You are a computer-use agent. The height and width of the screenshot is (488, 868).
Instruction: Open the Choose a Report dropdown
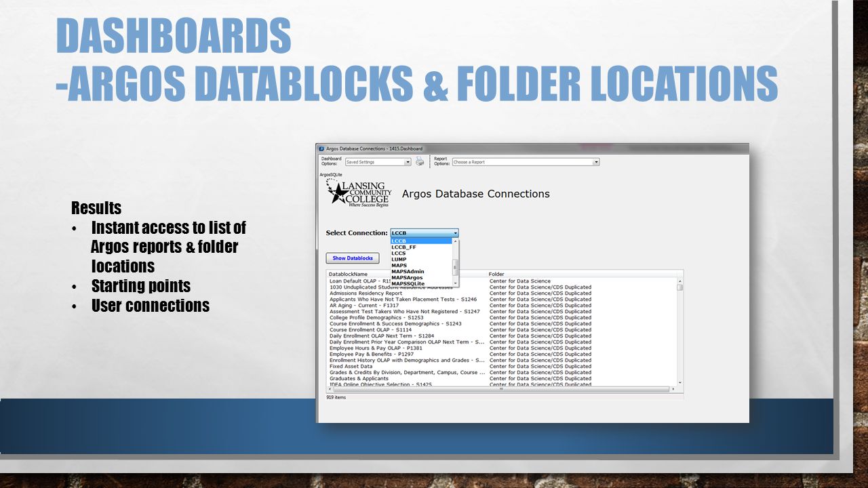526,162
